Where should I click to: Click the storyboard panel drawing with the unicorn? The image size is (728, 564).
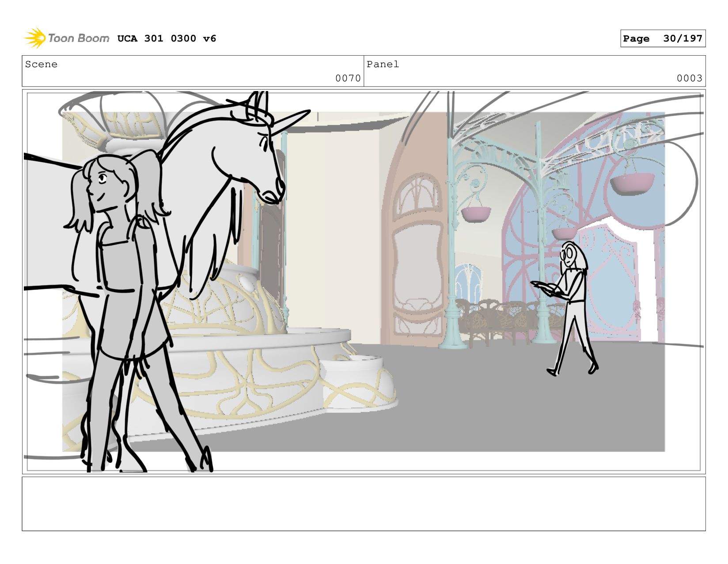click(364, 282)
